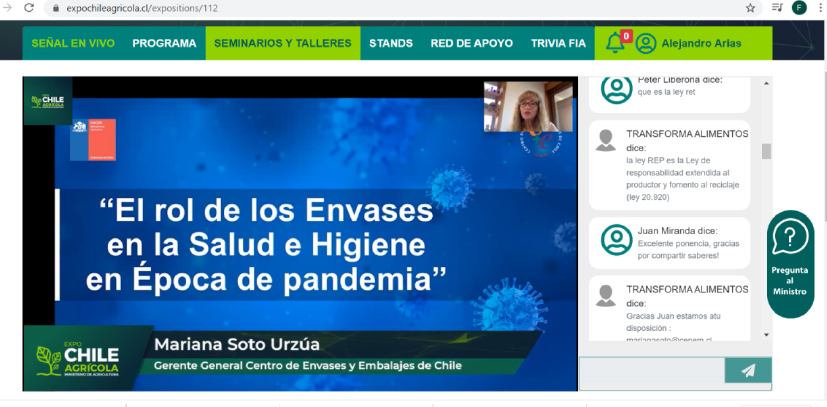Send chat message with paper plane icon
Screen dimensions: 827x407
(x=748, y=371)
